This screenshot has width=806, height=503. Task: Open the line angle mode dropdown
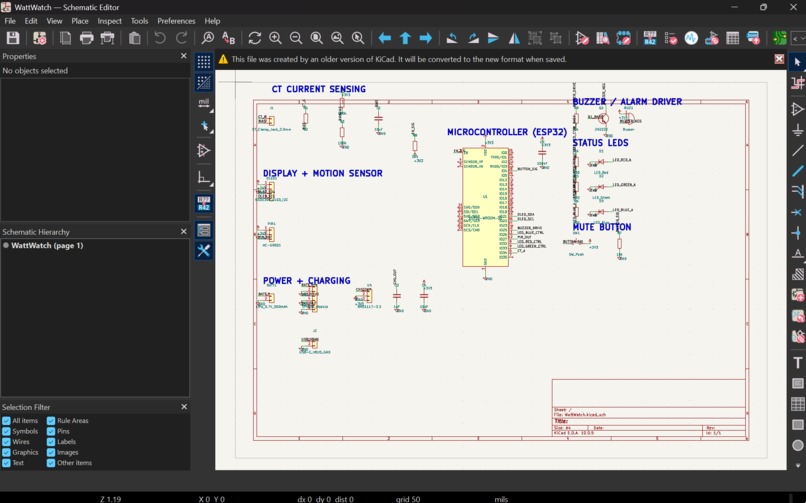coord(204,177)
